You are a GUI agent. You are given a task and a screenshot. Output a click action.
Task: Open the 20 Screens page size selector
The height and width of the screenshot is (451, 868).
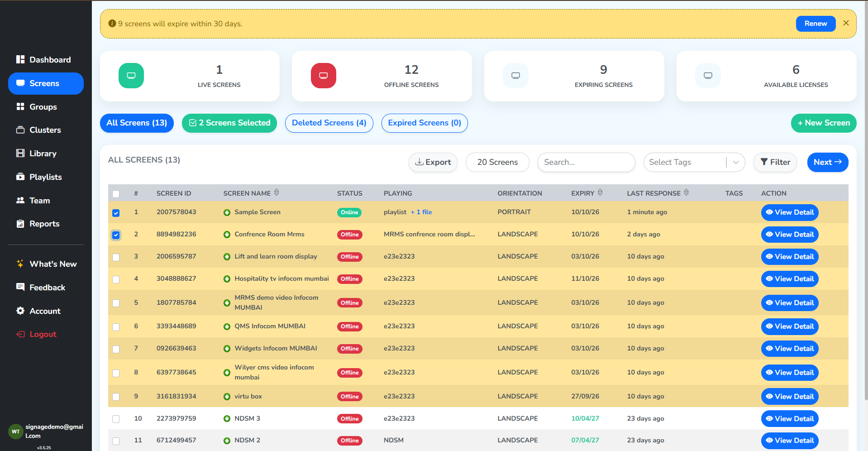tap(497, 162)
